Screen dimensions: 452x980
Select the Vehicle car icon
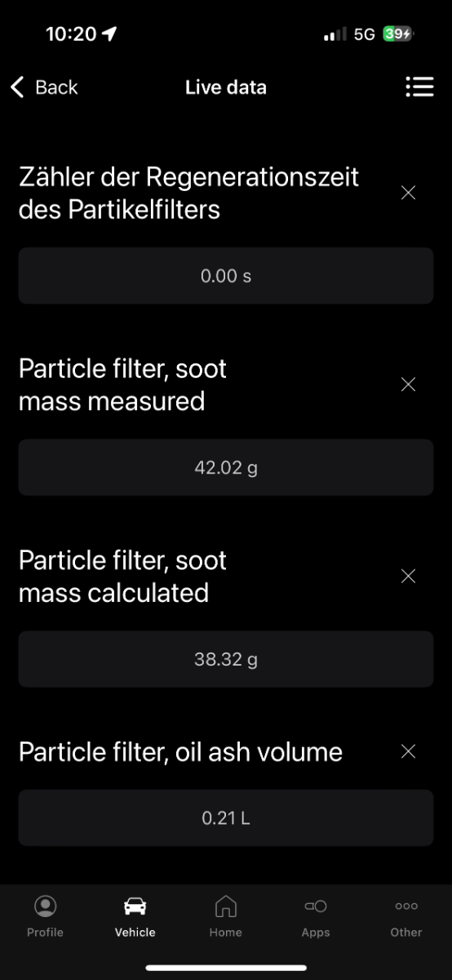135,906
